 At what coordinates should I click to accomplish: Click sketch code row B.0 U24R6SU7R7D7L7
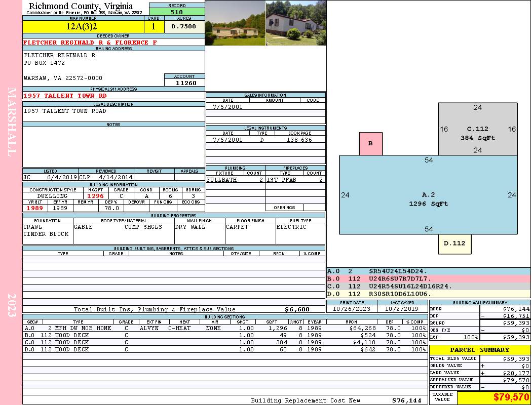coord(429,278)
